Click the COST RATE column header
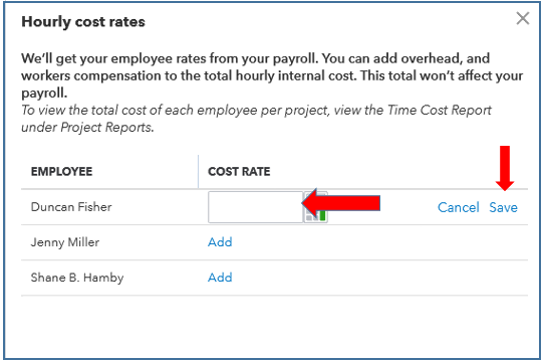 (239, 172)
